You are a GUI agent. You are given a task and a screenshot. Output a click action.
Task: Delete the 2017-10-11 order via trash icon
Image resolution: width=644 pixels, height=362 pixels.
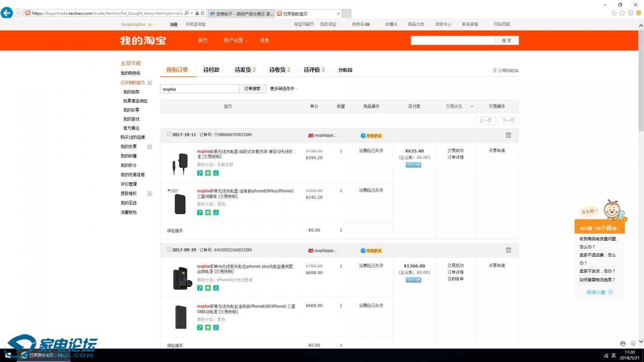click(x=508, y=135)
